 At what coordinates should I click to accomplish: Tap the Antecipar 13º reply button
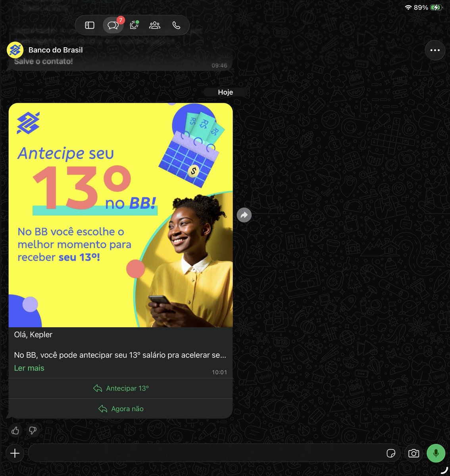(121, 388)
